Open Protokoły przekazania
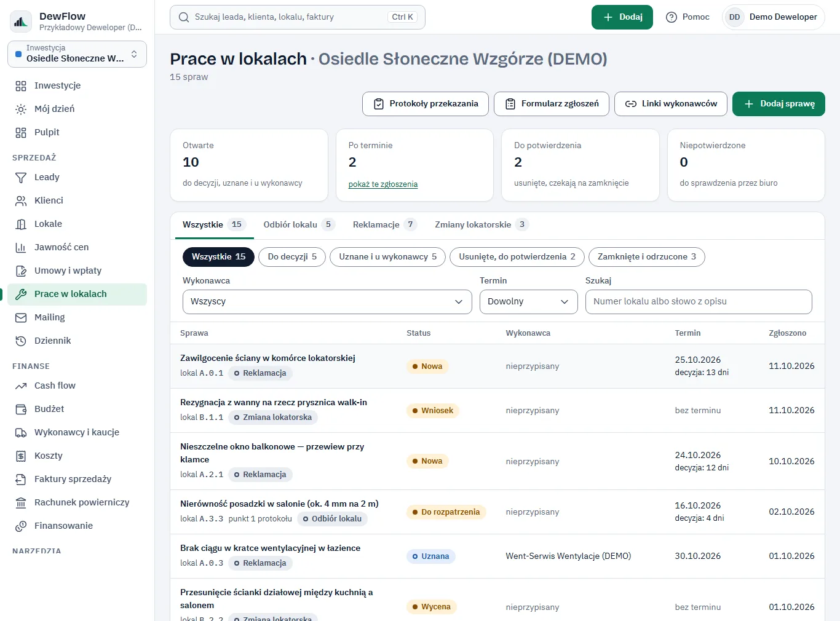840x621 pixels. (x=426, y=104)
